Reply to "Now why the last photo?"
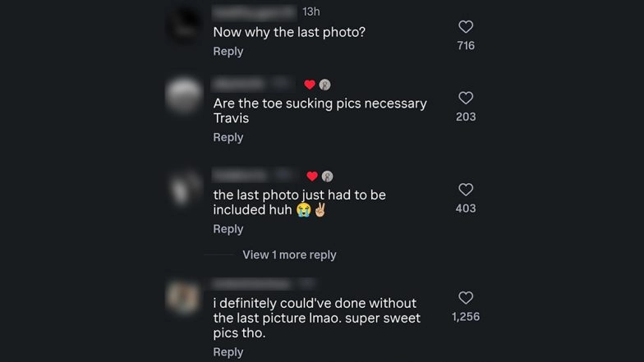644x362 pixels. pos(228,51)
